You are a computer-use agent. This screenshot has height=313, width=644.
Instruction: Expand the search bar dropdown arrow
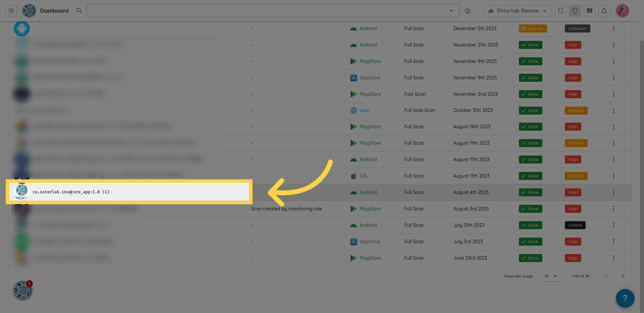[x=451, y=11]
